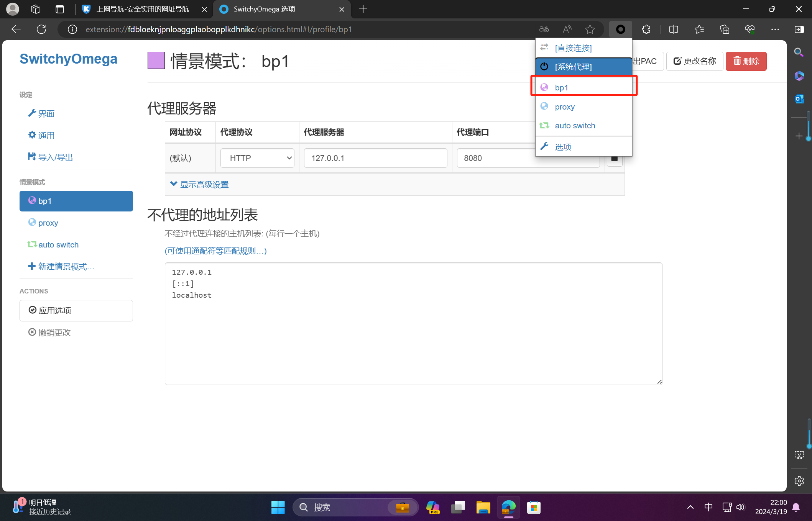Open File Explorer from the taskbar
The image size is (812, 521).
pos(483,507)
